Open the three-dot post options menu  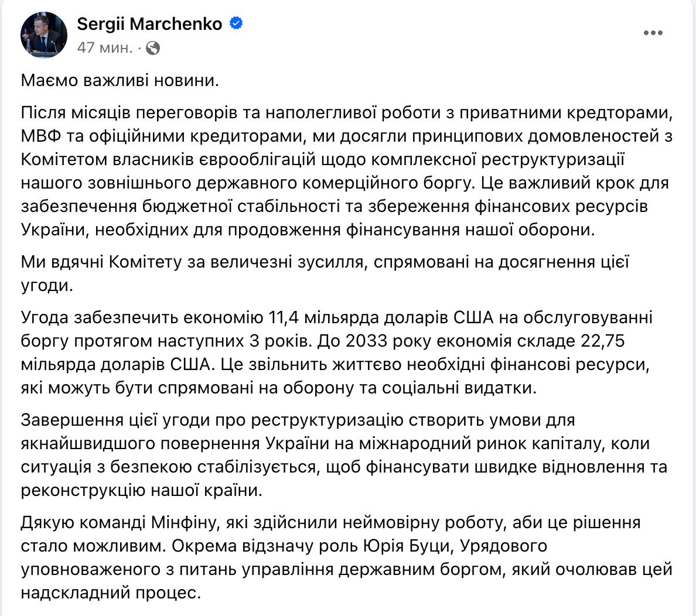click(653, 33)
